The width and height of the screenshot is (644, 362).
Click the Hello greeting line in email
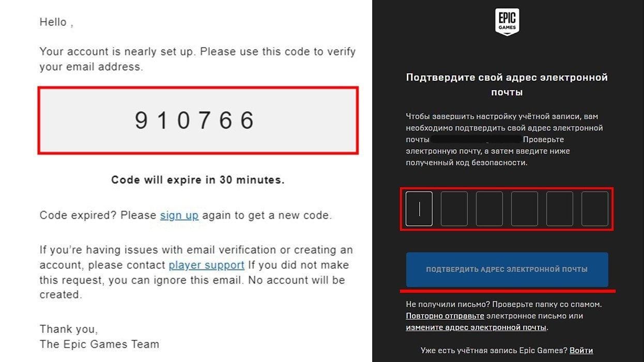(56, 22)
